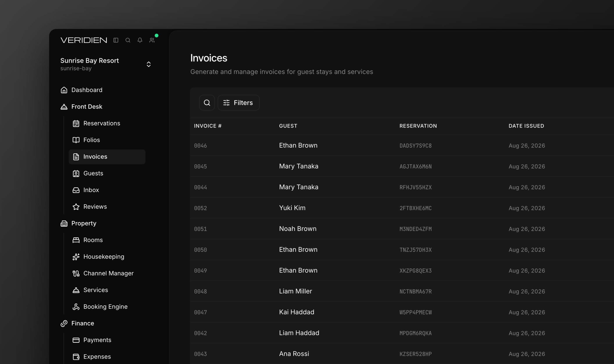Click the Finance coins icon
Viewport: 614px width, 364px height.
pos(64,323)
